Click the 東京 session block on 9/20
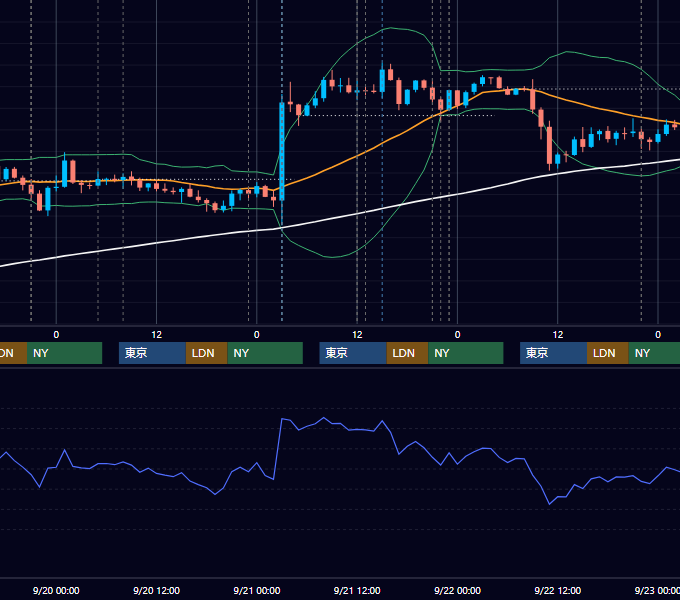 tap(152, 353)
